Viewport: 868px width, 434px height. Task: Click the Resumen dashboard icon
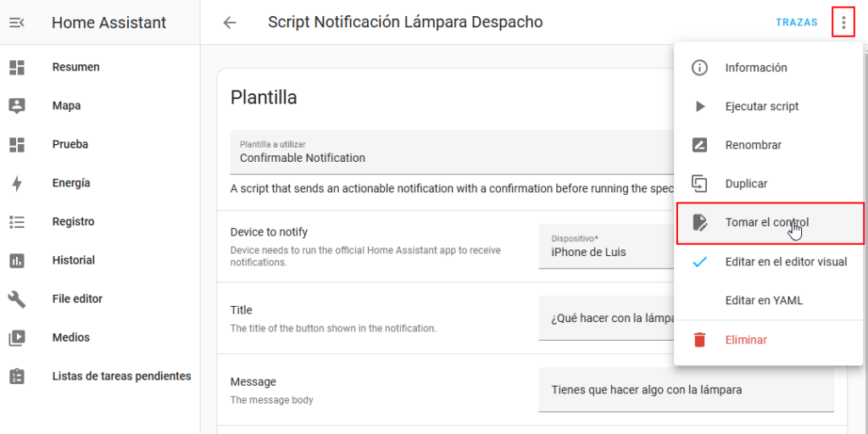17,67
